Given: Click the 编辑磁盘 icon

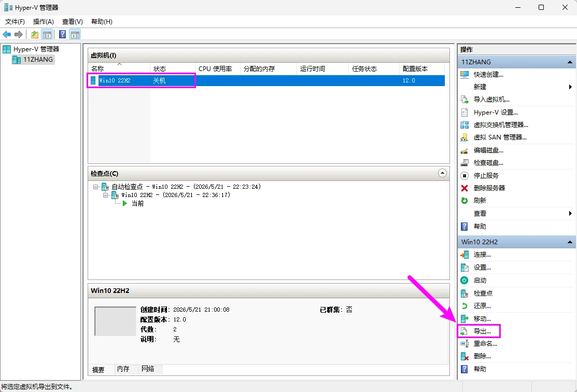Looking at the screenshot, I should tap(465, 150).
